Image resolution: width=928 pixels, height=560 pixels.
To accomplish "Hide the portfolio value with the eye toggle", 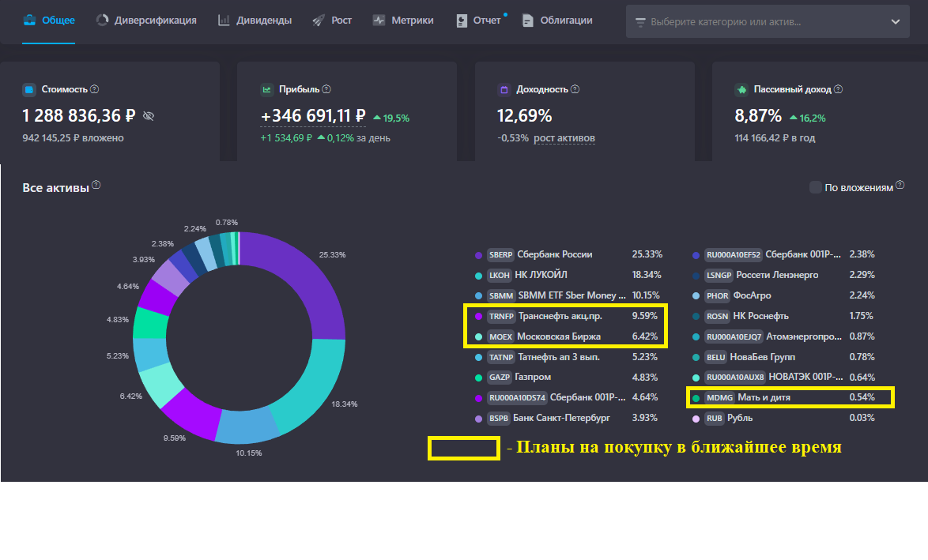I will coord(147,116).
